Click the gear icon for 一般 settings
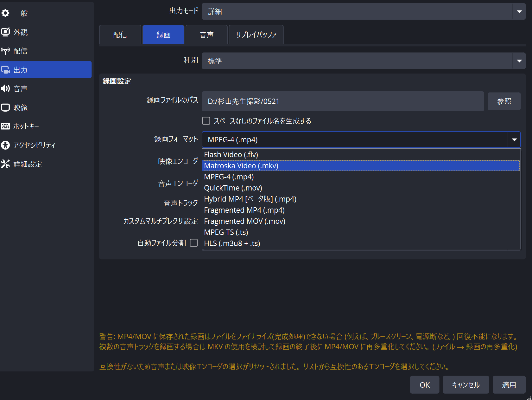The image size is (532, 400). click(5, 13)
